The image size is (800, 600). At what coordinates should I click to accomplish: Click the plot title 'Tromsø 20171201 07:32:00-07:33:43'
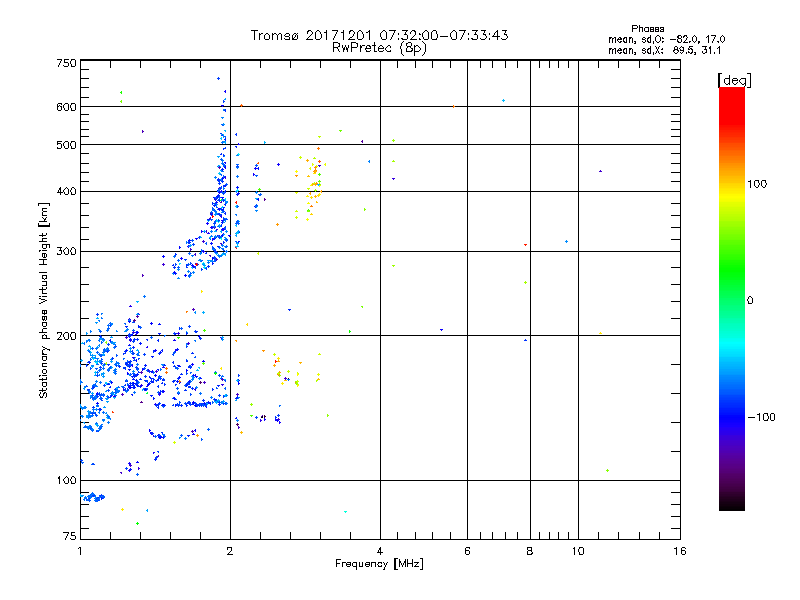coord(379,35)
